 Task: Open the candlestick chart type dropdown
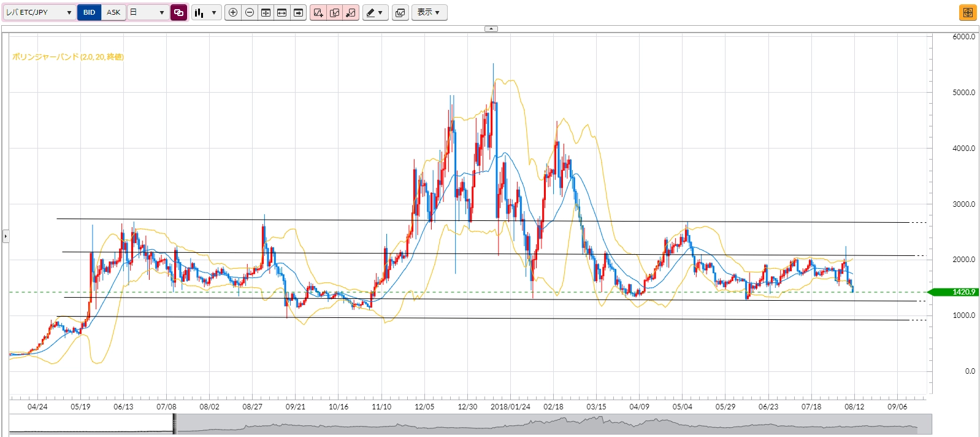pyautogui.click(x=206, y=12)
